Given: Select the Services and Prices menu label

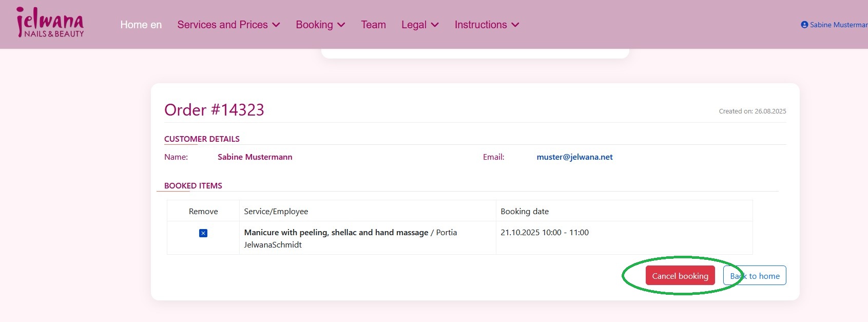Looking at the screenshot, I should (x=222, y=25).
